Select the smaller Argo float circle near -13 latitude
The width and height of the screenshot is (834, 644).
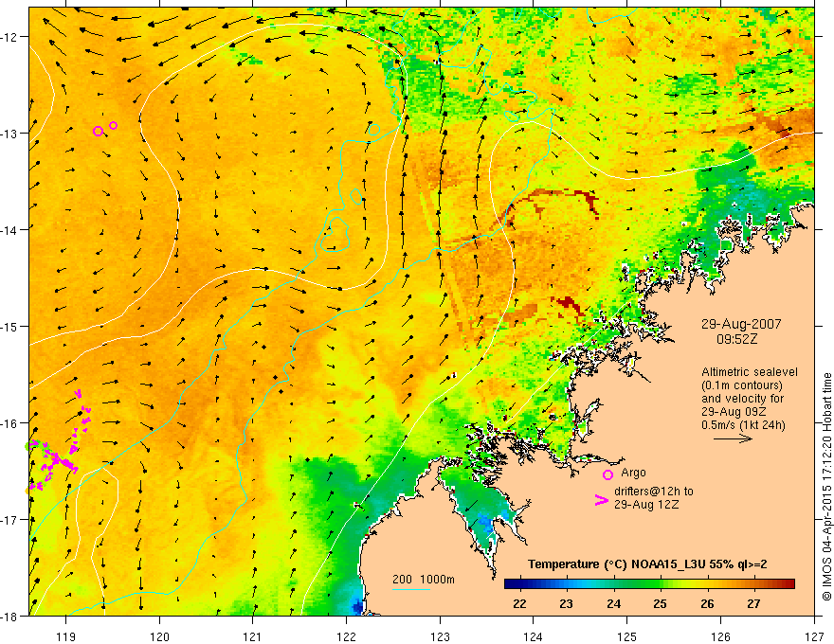114,125
